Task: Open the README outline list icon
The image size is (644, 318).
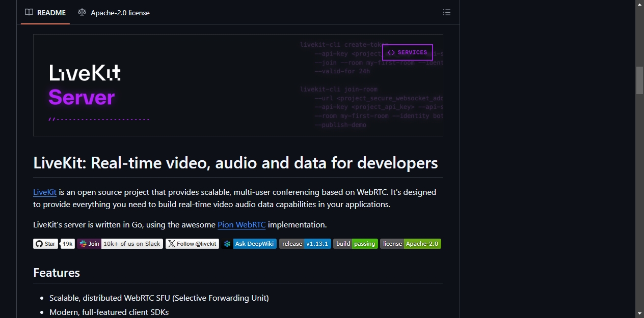Action: click(447, 12)
